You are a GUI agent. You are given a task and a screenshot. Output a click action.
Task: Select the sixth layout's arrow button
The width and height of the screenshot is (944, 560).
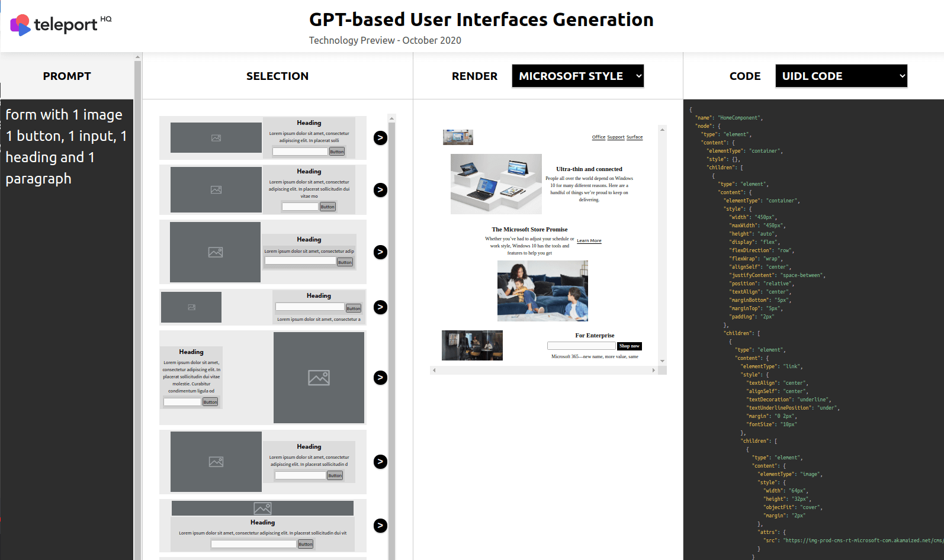tap(380, 462)
